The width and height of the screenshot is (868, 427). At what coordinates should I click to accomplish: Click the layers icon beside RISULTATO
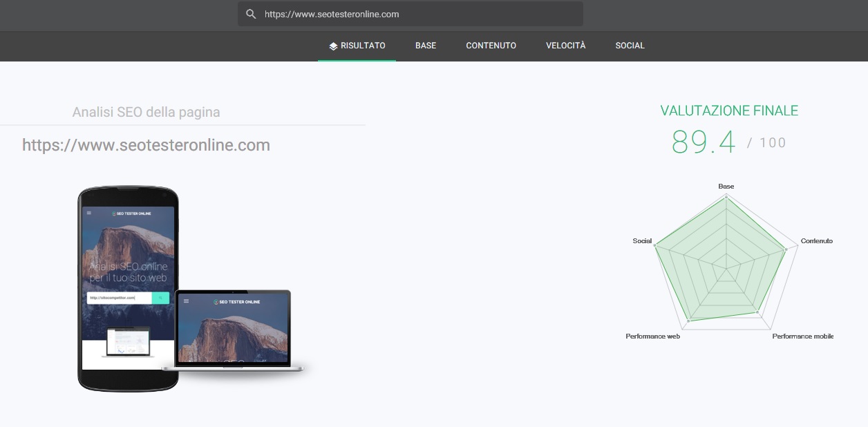(x=333, y=46)
